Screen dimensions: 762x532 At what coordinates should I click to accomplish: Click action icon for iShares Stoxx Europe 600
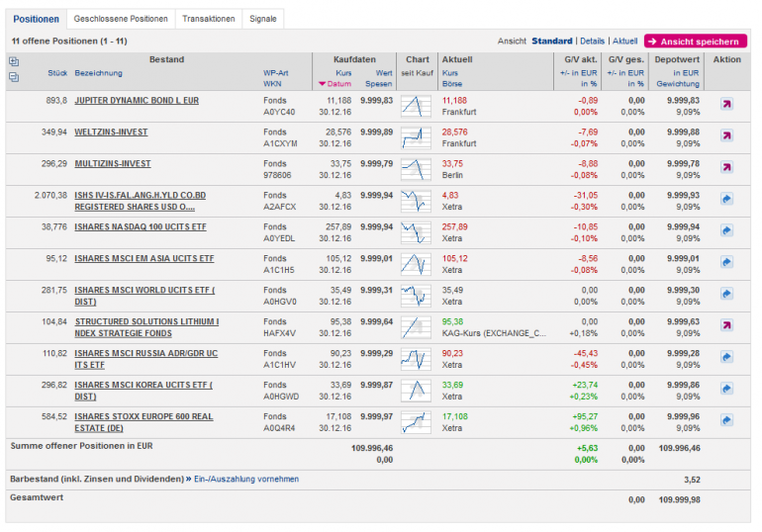click(726, 420)
